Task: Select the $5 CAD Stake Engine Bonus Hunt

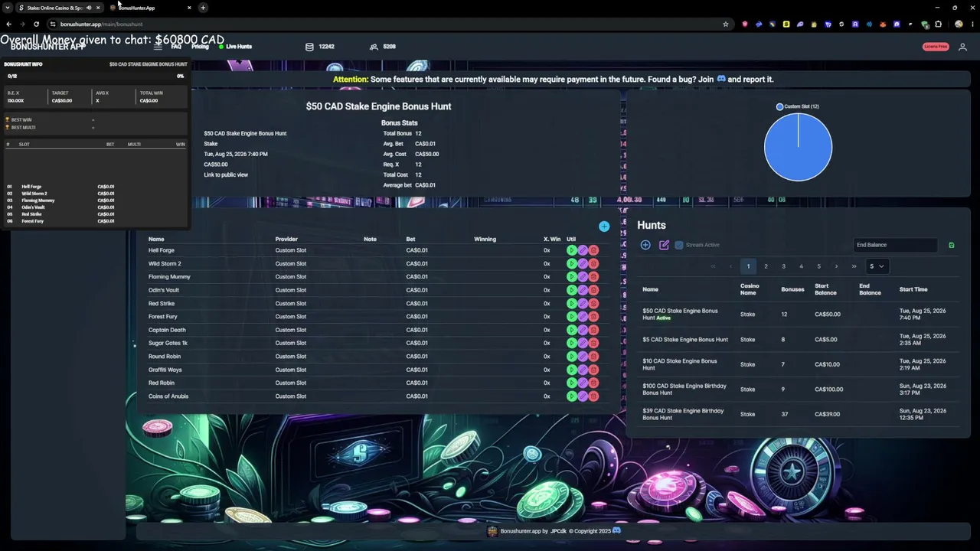Action: pos(799,339)
